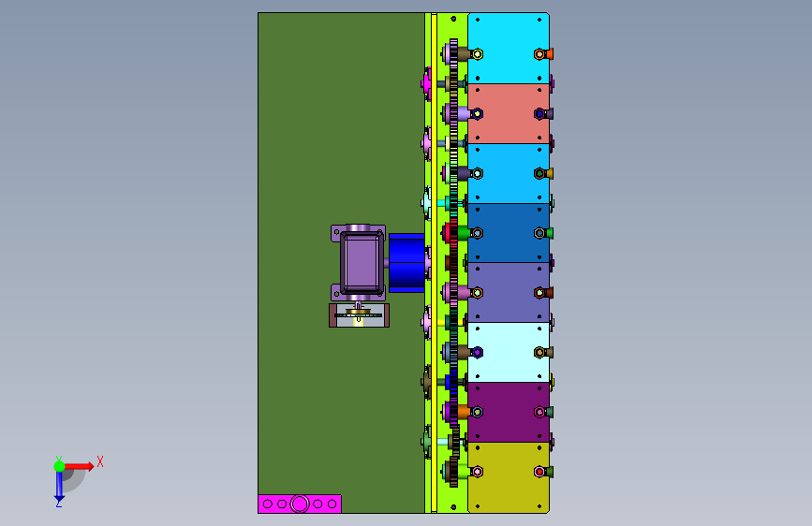Click the large circle in magenta bracket
The height and width of the screenshot is (526, 812).
(300, 504)
